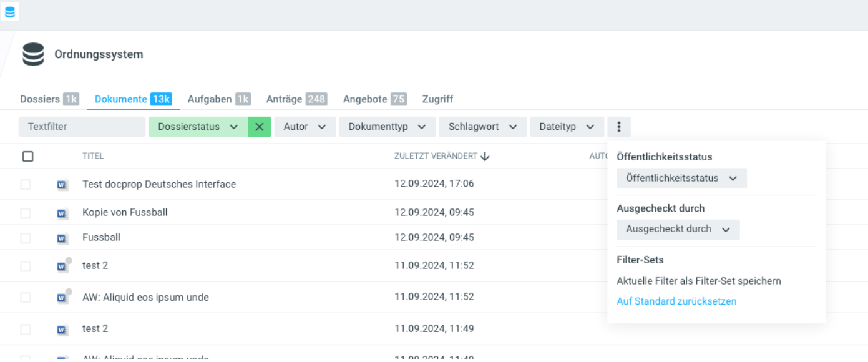Click the database icon in top bar
Viewport: 868px width, 362px height.
pos(10,11)
